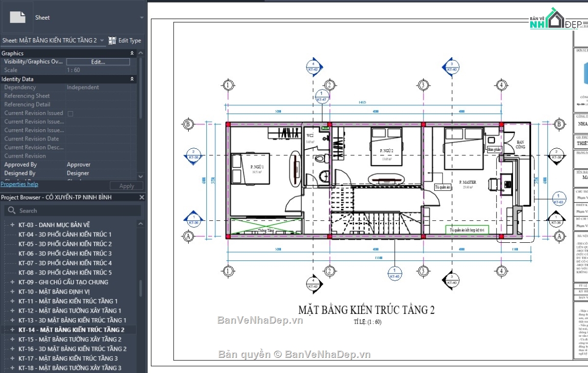Image resolution: width=588 pixels, height=373 pixels.
Task: Open sheet KT-08 - 3D PHỐI CẢNH KIẾN TRÚC 5
Action: point(65,272)
